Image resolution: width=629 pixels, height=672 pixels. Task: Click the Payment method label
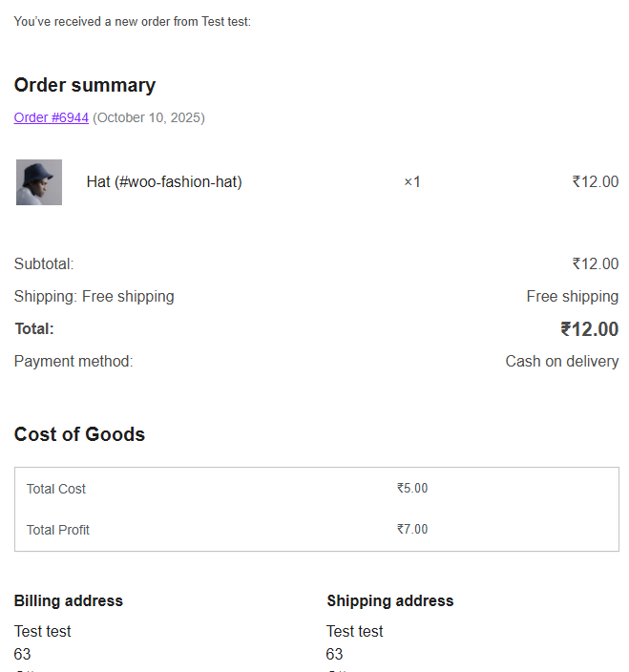[73, 361]
